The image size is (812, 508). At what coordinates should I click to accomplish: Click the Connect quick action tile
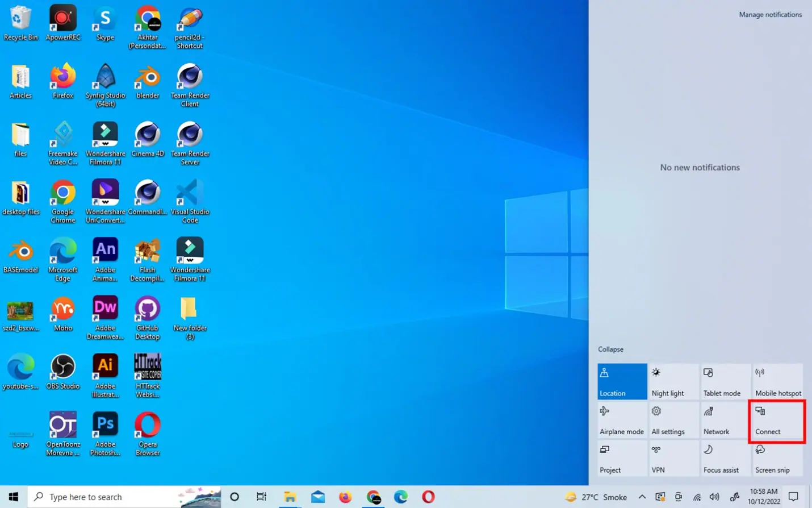(778, 420)
